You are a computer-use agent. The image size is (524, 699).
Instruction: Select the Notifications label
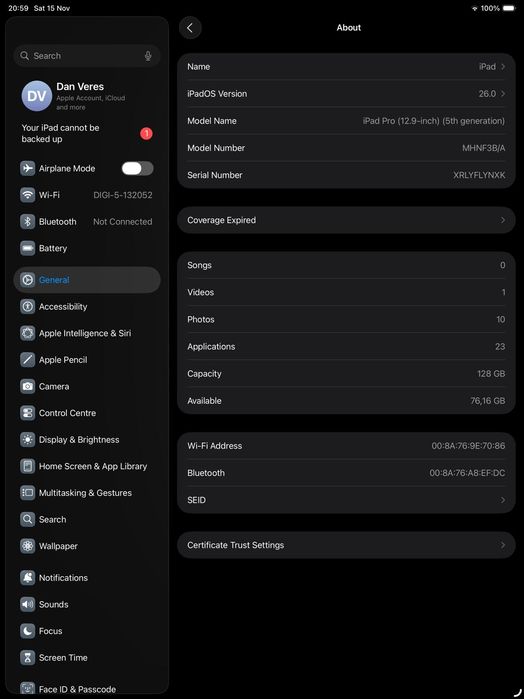tap(63, 578)
